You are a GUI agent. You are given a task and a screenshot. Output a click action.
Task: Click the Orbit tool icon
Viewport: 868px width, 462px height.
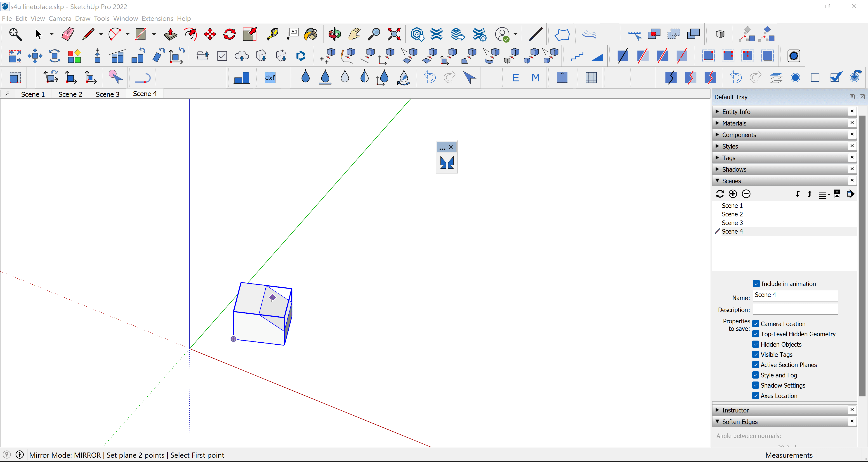pos(335,34)
